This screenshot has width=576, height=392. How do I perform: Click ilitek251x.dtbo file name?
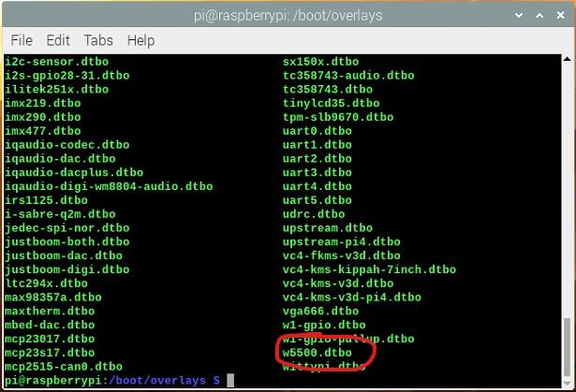coord(56,90)
